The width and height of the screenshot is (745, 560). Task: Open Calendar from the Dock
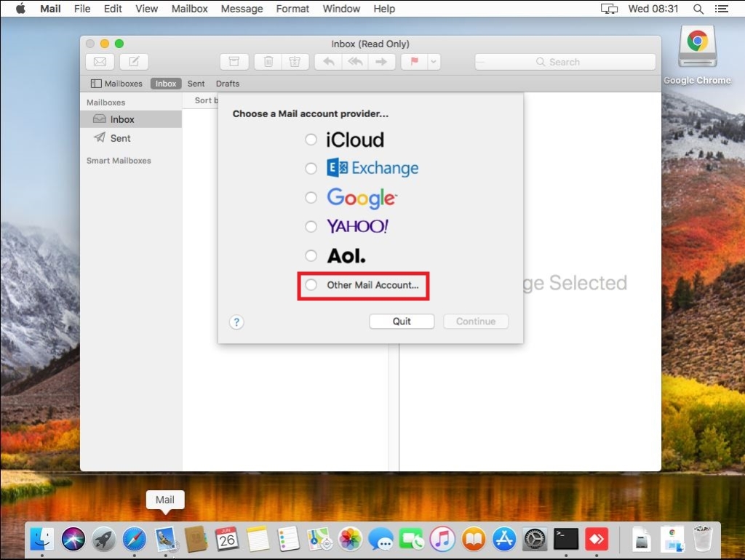pos(227,539)
